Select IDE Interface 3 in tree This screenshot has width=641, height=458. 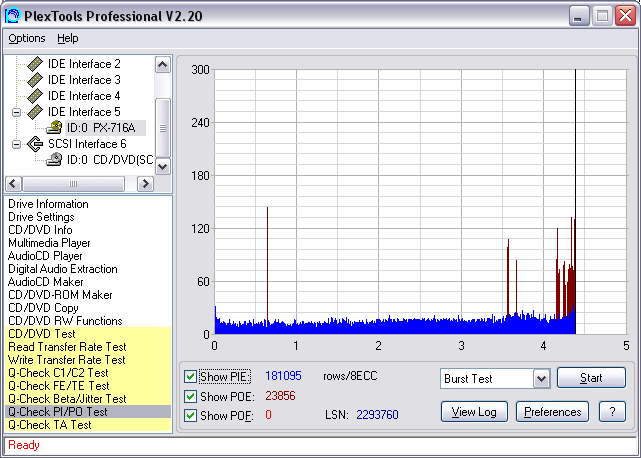tap(84, 80)
